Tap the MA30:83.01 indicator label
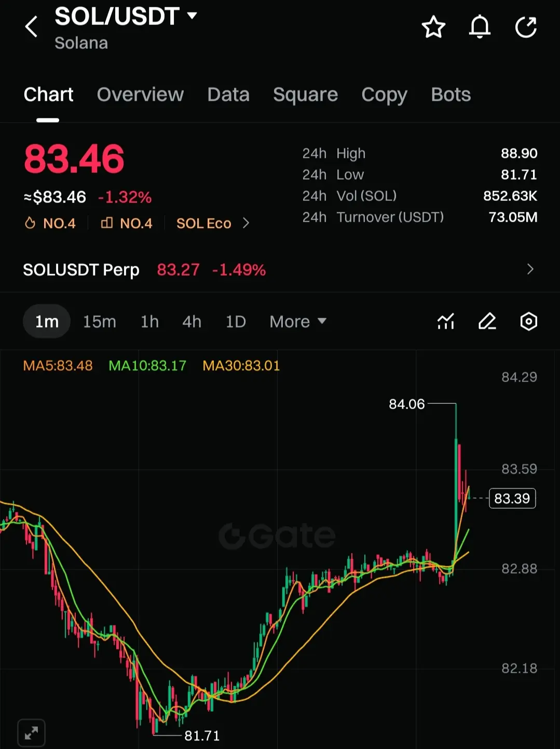 [x=241, y=365]
